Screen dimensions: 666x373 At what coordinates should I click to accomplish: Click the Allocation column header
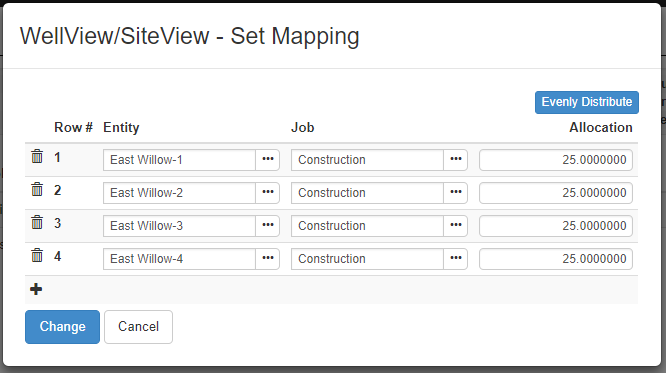[x=601, y=127]
